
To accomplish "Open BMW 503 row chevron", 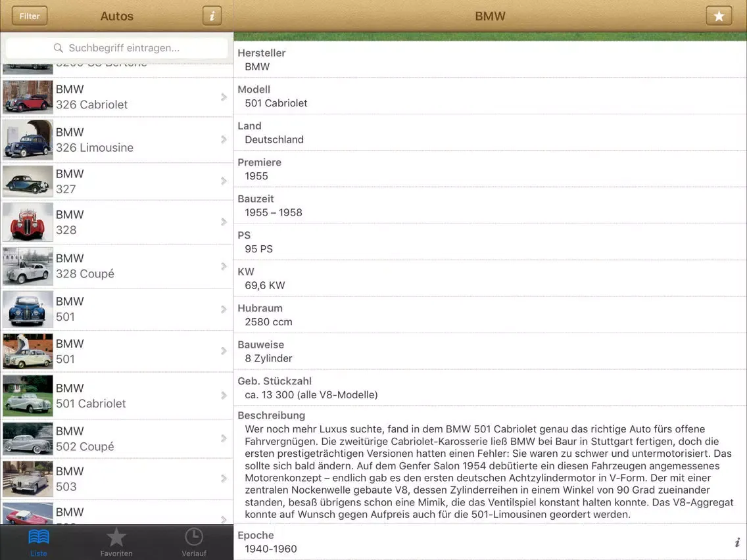I will [x=224, y=478].
